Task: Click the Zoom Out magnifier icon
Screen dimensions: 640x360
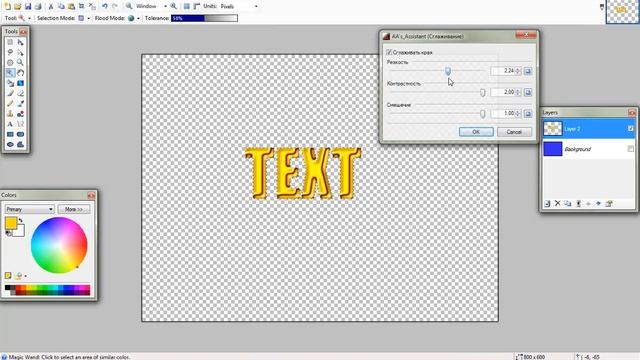Action: (129, 6)
